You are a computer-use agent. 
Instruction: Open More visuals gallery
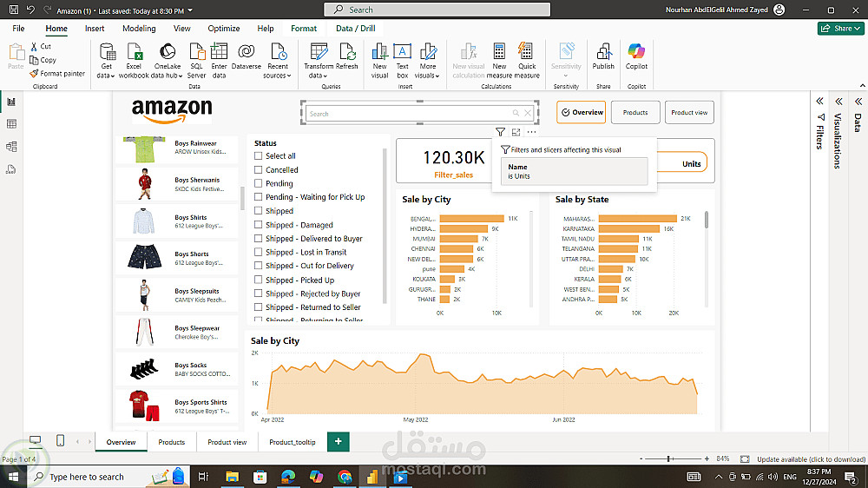coord(427,61)
